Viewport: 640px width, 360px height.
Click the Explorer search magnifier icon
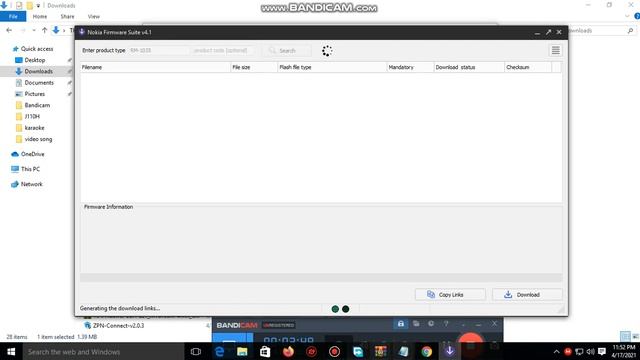point(630,31)
